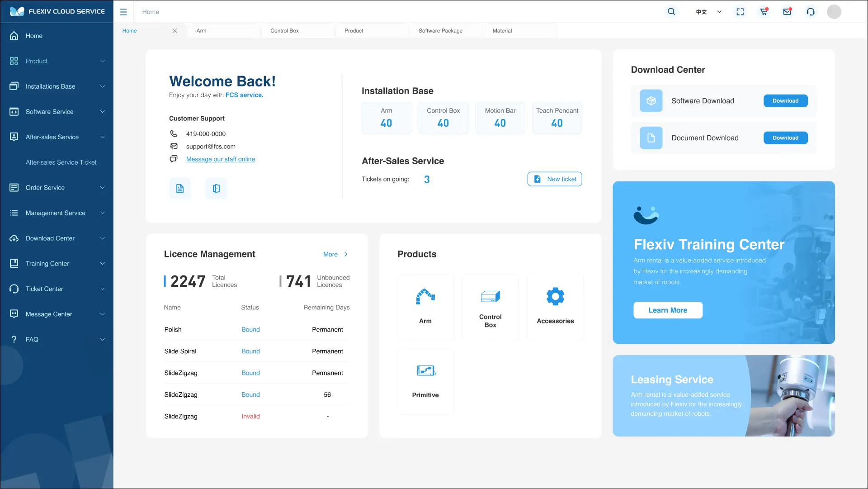Viewport: 868px width, 489px height.
Task: Expand the Installations Base sidebar menu
Action: [x=57, y=86]
